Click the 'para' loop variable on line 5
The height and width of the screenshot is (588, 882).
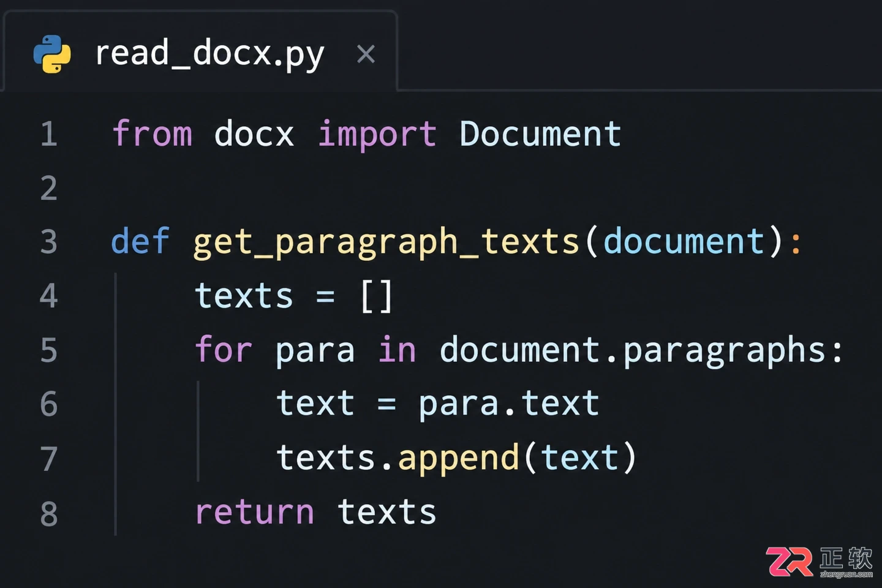click(315, 352)
